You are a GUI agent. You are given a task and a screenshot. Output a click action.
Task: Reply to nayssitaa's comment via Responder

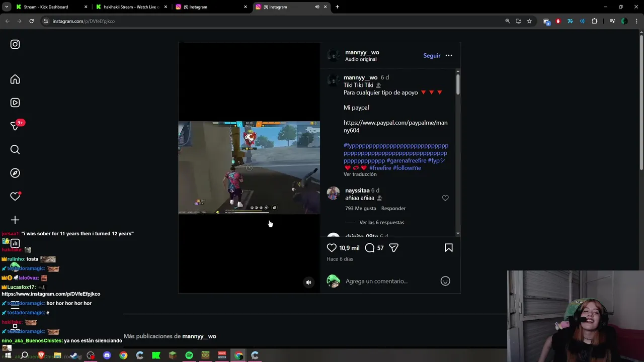(x=393, y=208)
